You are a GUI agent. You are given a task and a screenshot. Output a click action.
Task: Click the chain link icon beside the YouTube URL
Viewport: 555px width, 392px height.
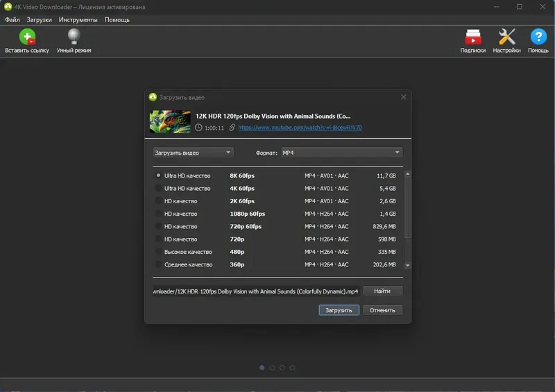232,128
